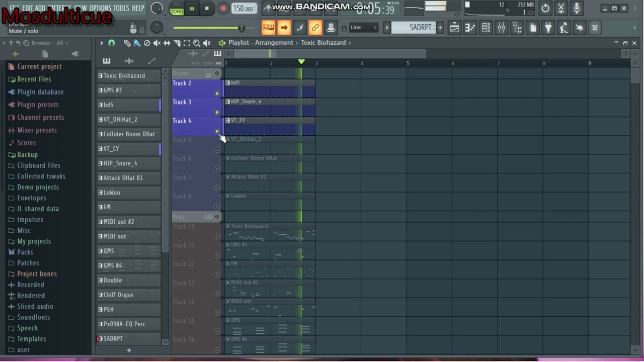This screenshot has width=644, height=362.
Task: Open the Piano roll view
Action: [470, 28]
